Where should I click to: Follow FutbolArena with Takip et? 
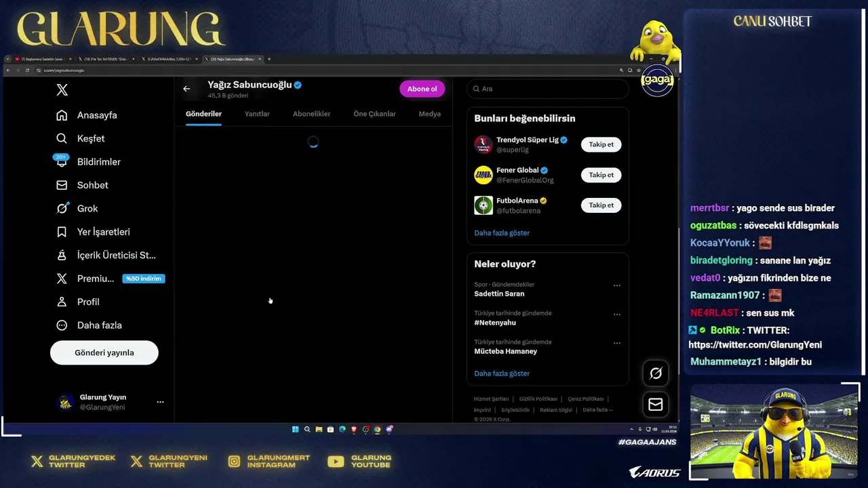coord(601,205)
